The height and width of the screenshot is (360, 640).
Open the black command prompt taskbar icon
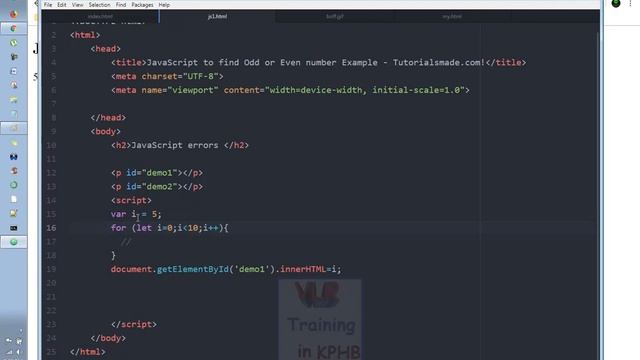[x=13, y=228]
